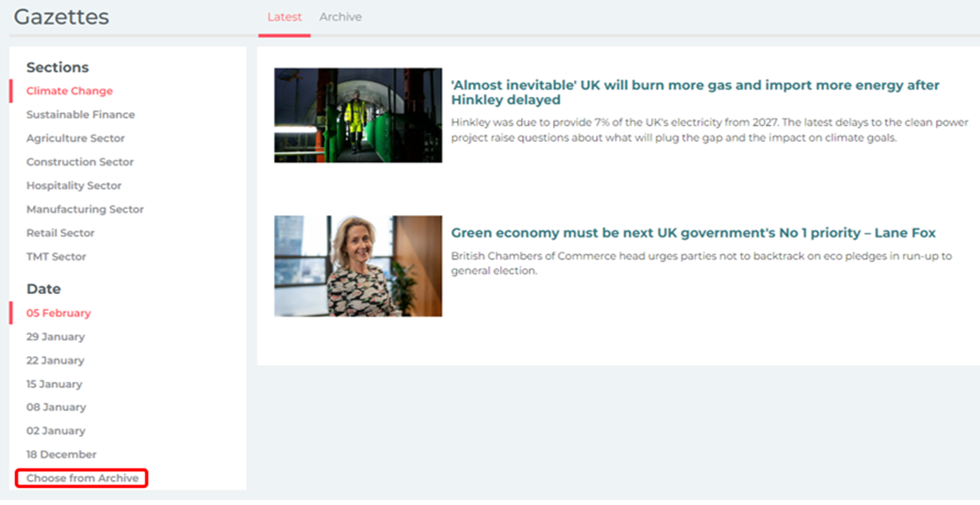Viewport: 980px width, 505px height.
Task: Go to Construction Sector section
Action: point(80,162)
